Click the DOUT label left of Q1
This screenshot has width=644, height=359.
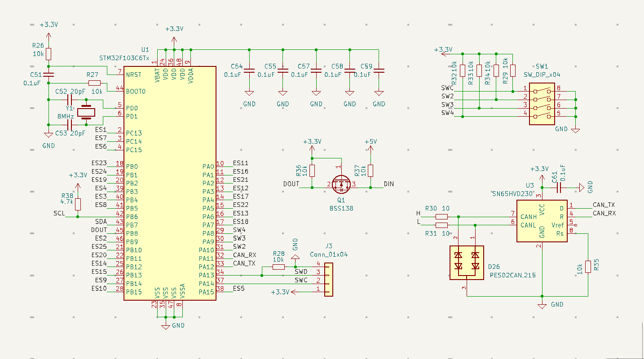pyautogui.click(x=291, y=184)
